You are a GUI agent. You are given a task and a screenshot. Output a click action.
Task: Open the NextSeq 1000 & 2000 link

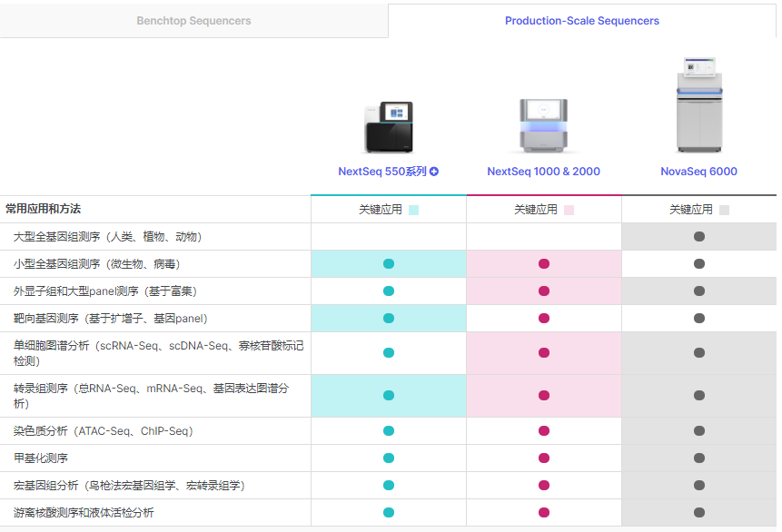(543, 172)
